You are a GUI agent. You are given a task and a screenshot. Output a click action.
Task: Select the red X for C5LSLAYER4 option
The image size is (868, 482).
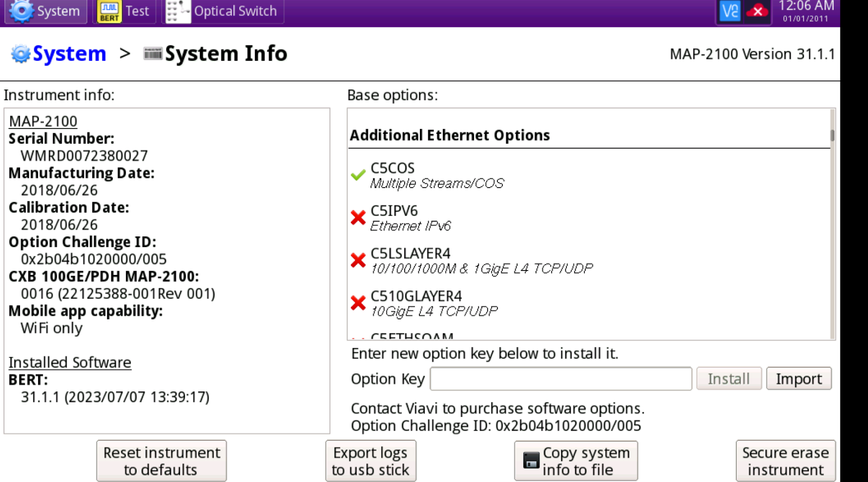358,260
